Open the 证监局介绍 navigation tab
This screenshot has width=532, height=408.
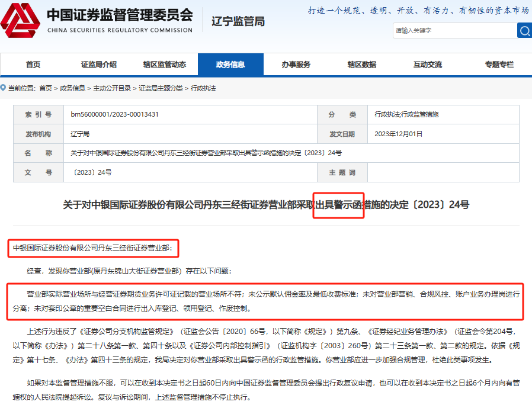[x=99, y=65]
